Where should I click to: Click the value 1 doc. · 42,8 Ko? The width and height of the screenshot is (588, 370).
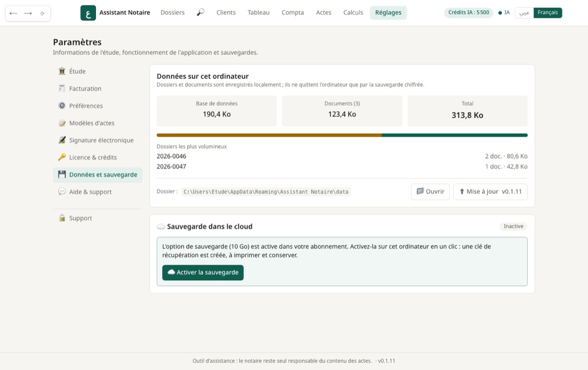[x=506, y=167]
